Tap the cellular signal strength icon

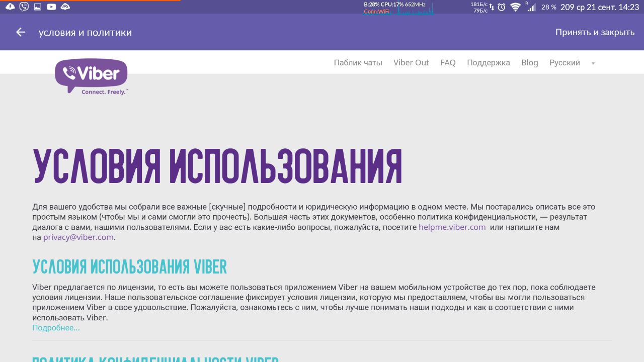point(531,7)
